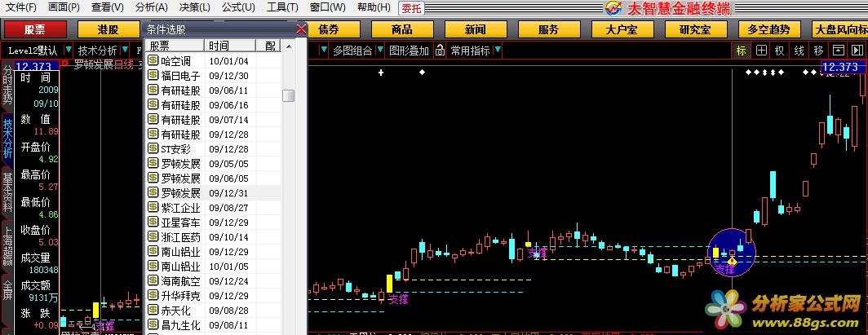Select the 服务 button
Screen dimensions: 868x335
pyautogui.click(x=548, y=30)
